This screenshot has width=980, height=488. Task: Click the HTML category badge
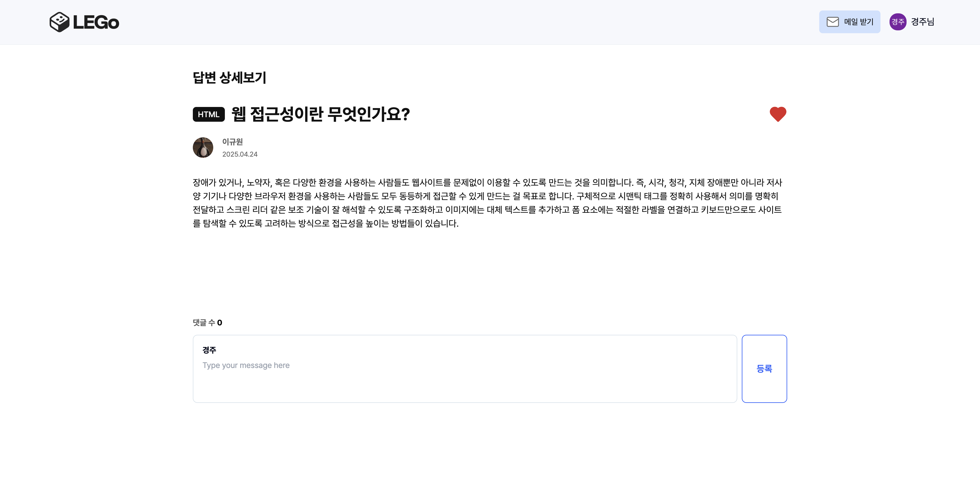[208, 115]
